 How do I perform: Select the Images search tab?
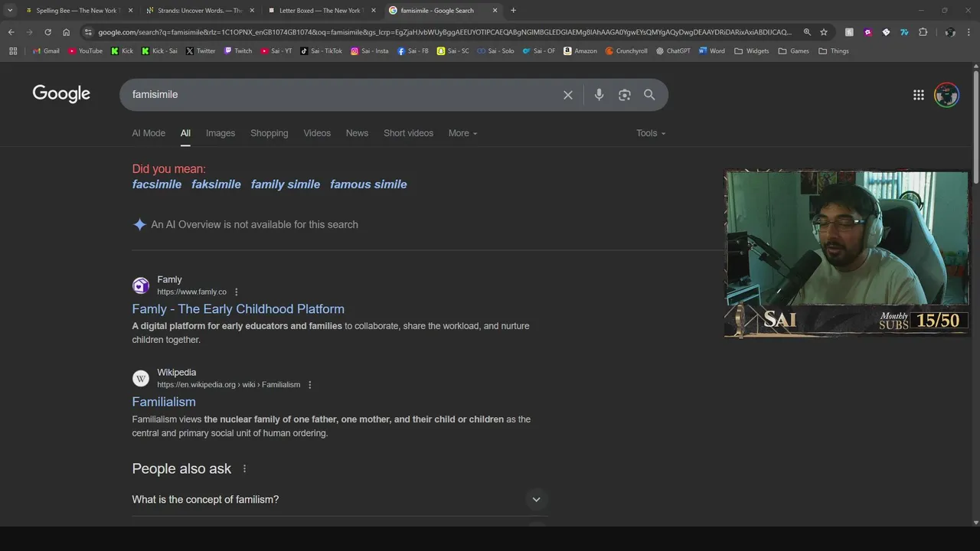pyautogui.click(x=220, y=133)
